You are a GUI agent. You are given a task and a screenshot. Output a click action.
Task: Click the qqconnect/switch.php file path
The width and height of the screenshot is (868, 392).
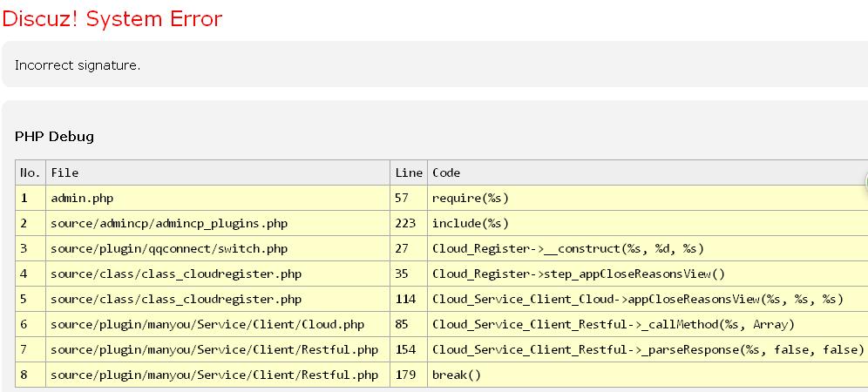(x=169, y=248)
